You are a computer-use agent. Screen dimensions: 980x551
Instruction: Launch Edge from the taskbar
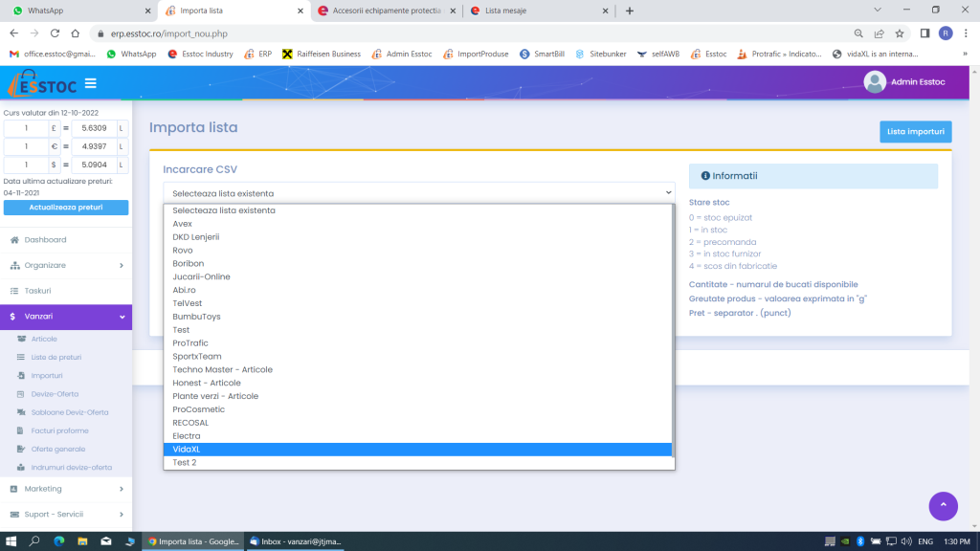(58, 541)
